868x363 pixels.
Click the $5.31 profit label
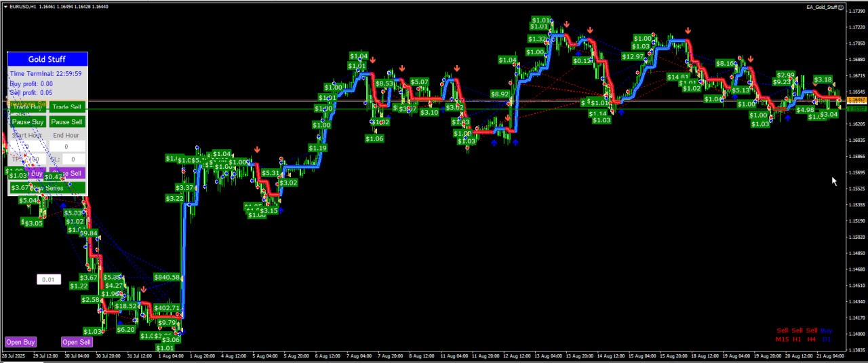click(x=271, y=173)
